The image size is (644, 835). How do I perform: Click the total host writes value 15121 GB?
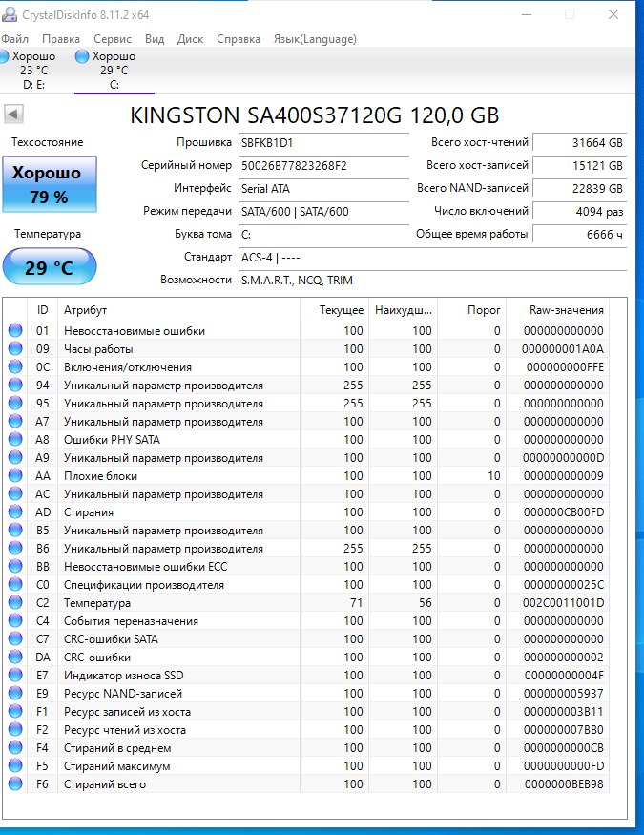[580, 166]
